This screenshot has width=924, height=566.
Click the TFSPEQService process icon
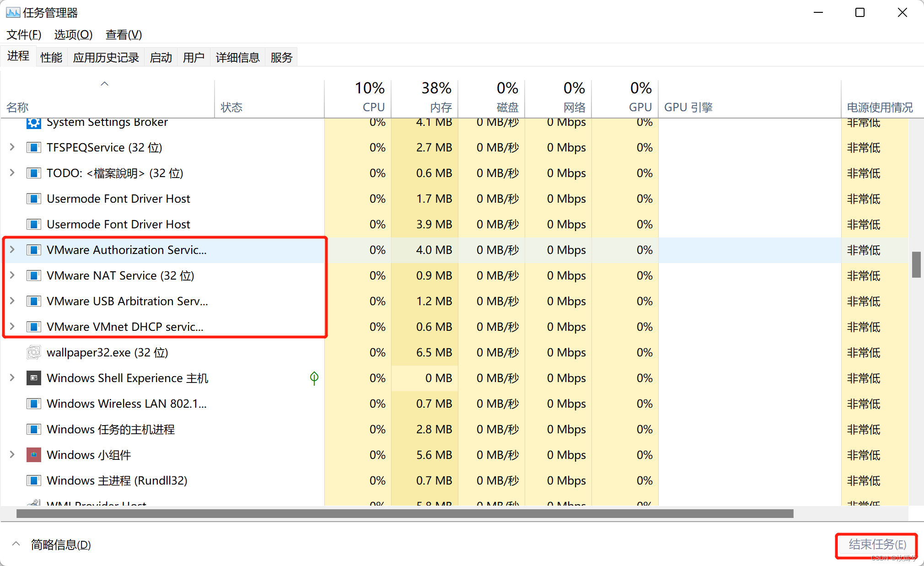point(33,147)
